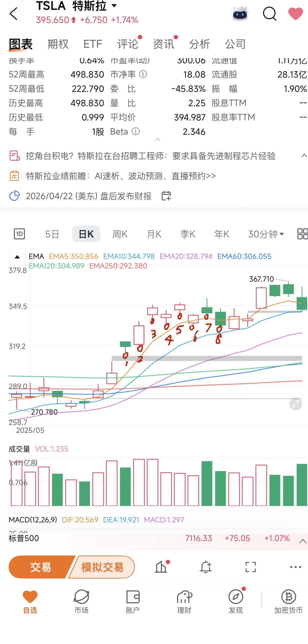Open the AI robot assistant icon
Image resolution: width=308 pixels, height=644 pixels.
coord(240,14)
